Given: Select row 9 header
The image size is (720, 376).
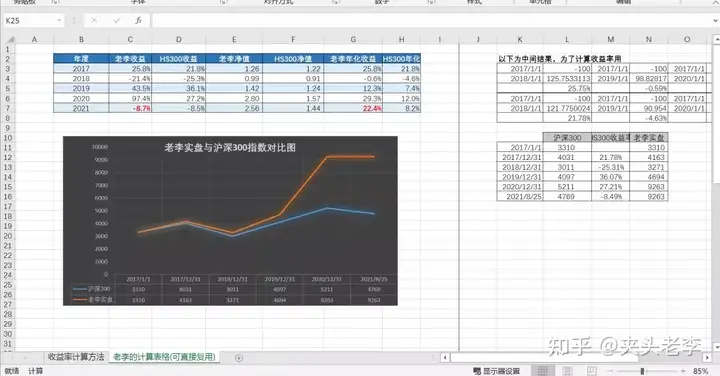Looking at the screenshot, I should pyautogui.click(x=7, y=128).
